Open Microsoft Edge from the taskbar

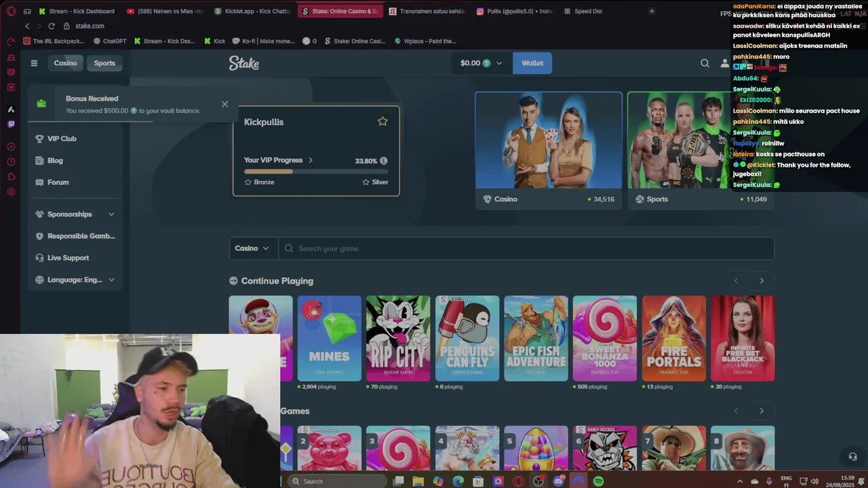point(458,481)
